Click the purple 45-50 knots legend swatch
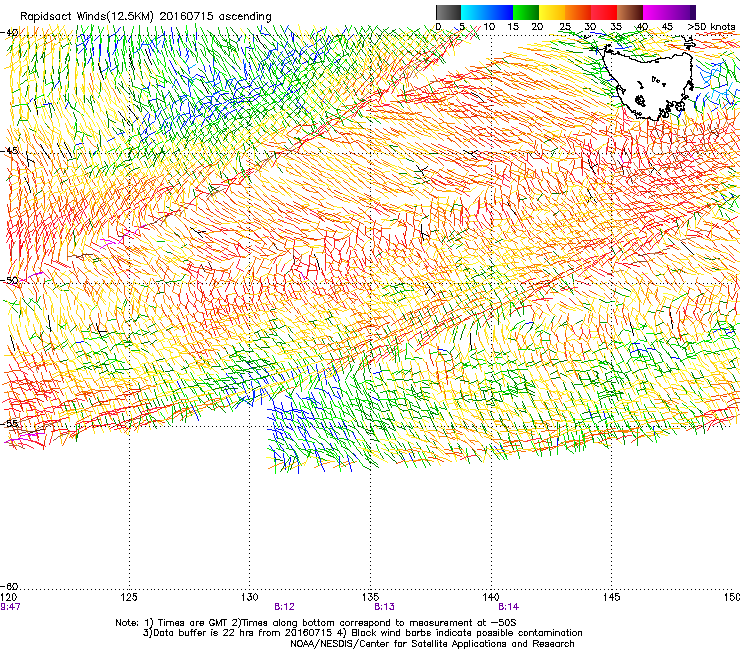This screenshot has height=650, width=740. [682, 12]
